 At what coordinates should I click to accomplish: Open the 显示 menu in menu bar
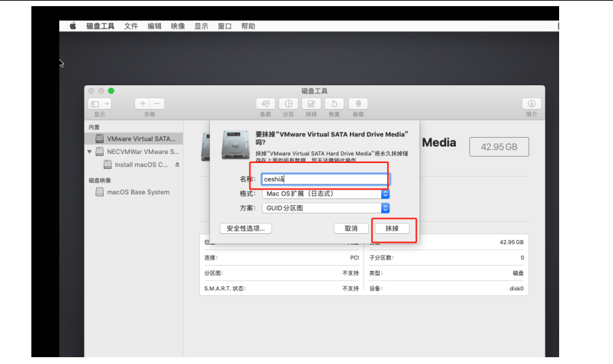coord(201,26)
